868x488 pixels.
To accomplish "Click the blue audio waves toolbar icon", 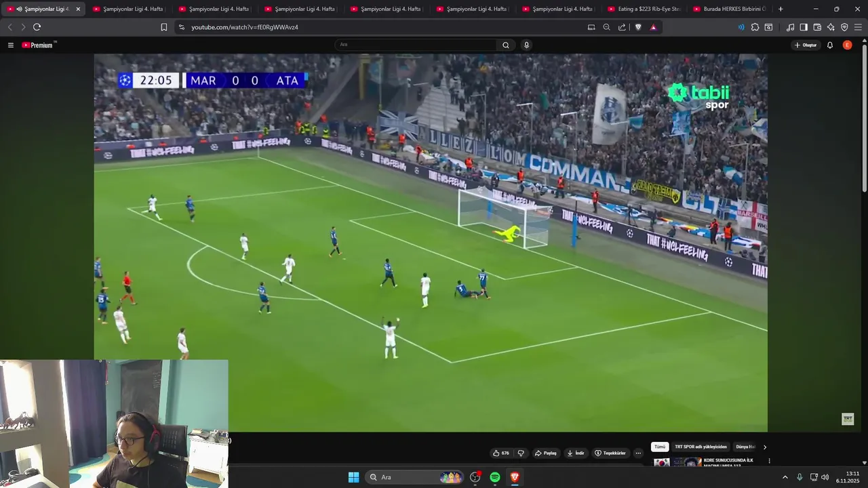I will click(741, 27).
